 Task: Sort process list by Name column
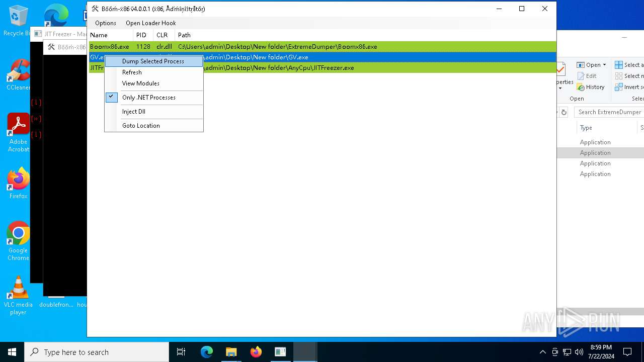click(x=111, y=35)
